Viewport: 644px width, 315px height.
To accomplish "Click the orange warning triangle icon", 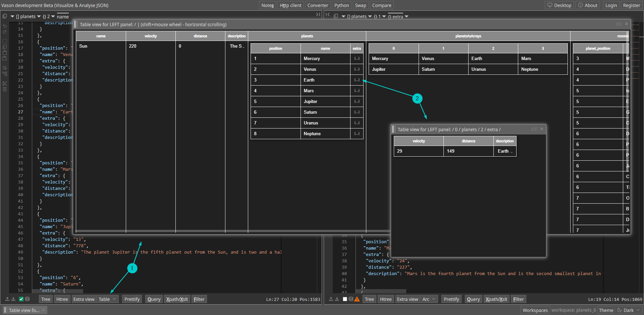I will pos(357,299).
